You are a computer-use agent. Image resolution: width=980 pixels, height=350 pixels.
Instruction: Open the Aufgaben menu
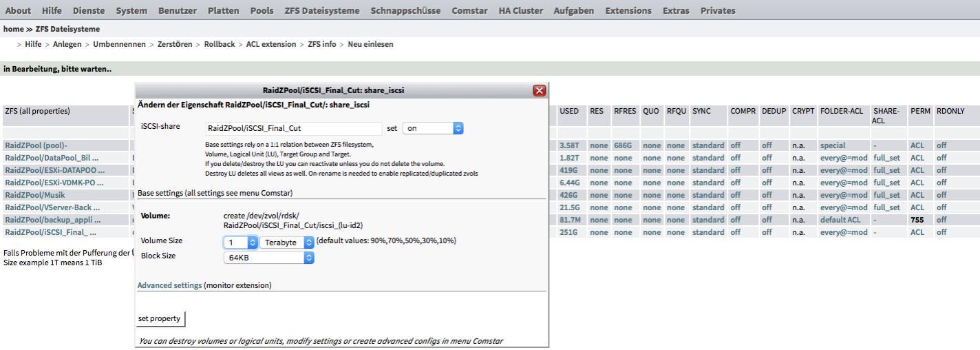point(574,10)
